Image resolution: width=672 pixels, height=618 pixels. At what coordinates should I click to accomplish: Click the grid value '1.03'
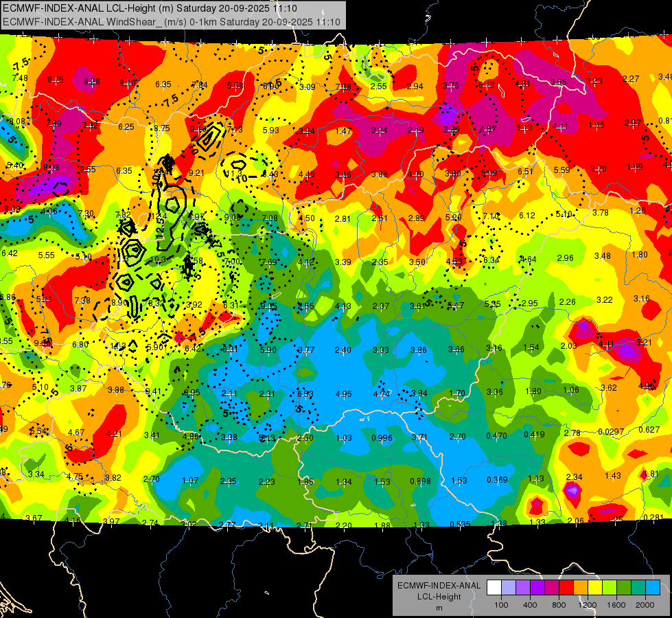click(x=344, y=438)
